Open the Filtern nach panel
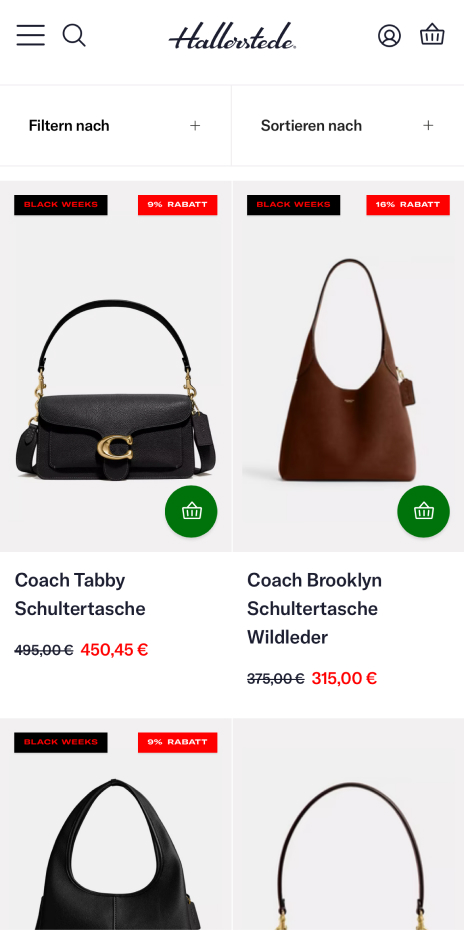464x930 pixels. [115, 126]
